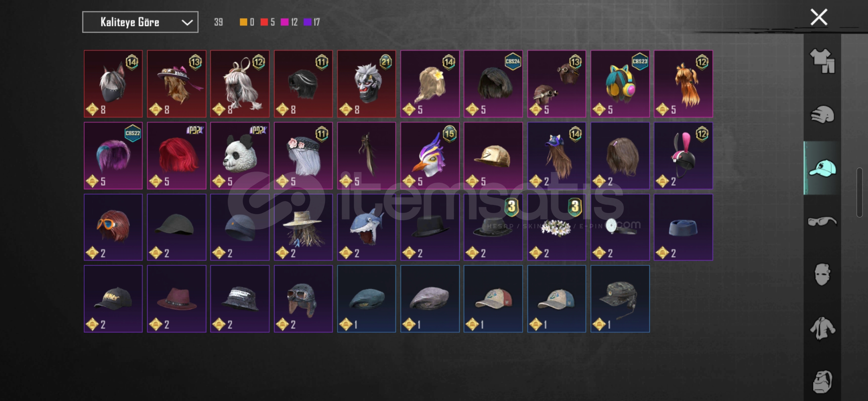Expand the Kaliteye Göre sort dropdown
The image size is (868, 401).
point(140,22)
